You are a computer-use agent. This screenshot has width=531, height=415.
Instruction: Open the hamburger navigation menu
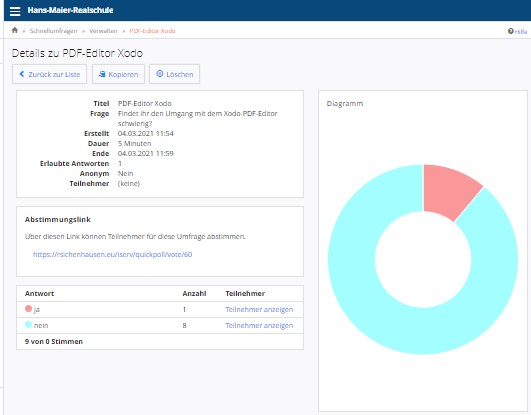15,11
